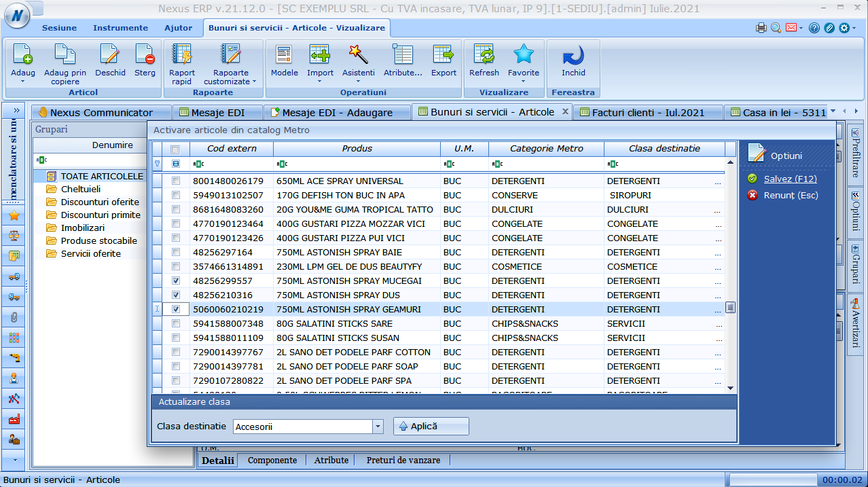
Task: Open the mail icon dropdown arrow
Action: point(801,29)
